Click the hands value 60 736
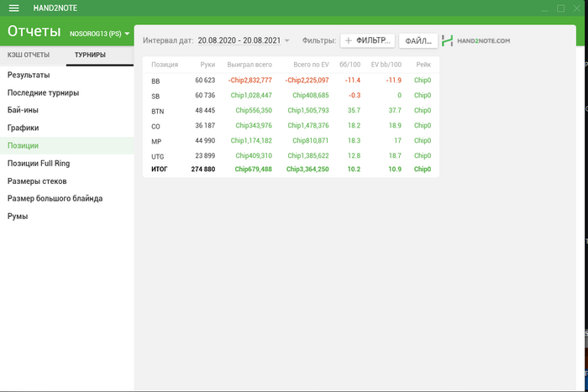Viewport: 588px width, 392px height. (x=205, y=95)
